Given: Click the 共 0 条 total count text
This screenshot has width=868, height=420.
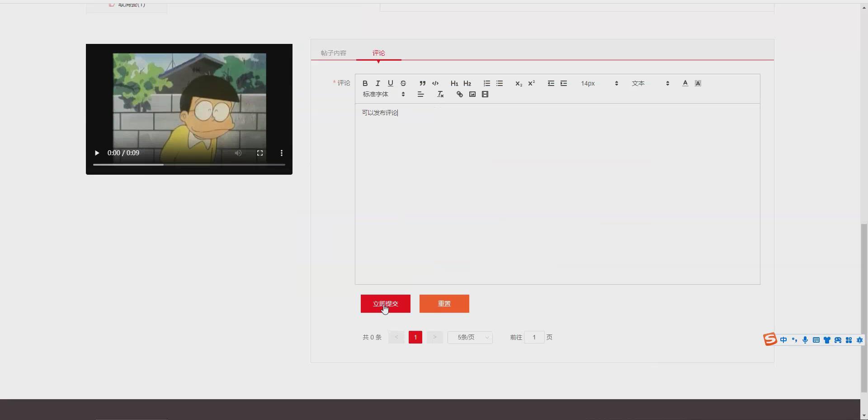Looking at the screenshot, I should (x=372, y=337).
